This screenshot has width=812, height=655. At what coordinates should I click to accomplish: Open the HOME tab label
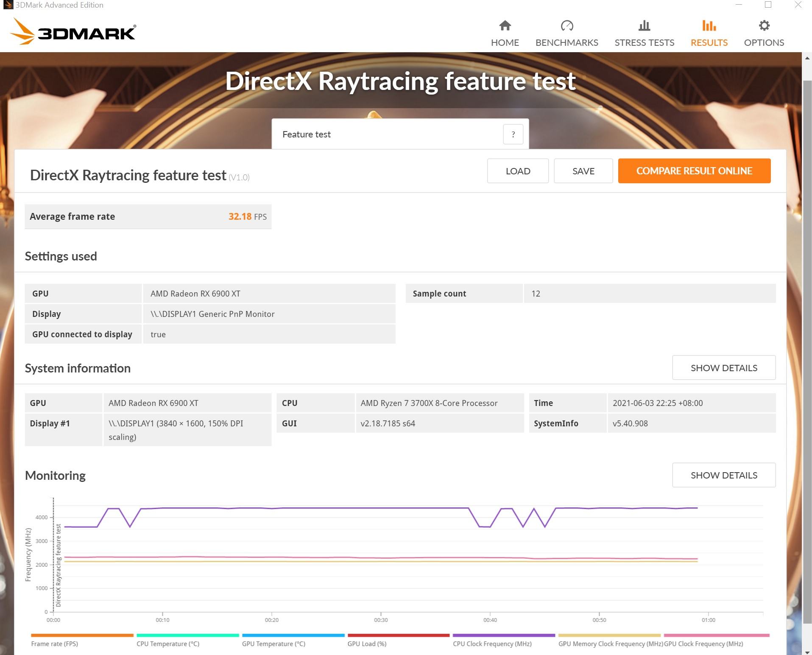(x=505, y=42)
